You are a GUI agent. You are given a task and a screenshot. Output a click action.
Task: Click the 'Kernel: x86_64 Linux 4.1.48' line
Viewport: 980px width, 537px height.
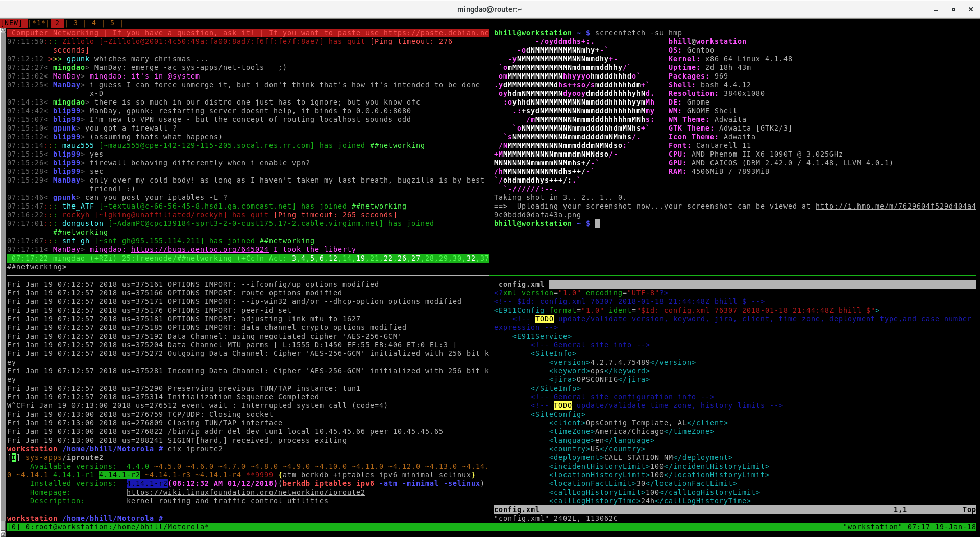point(730,59)
